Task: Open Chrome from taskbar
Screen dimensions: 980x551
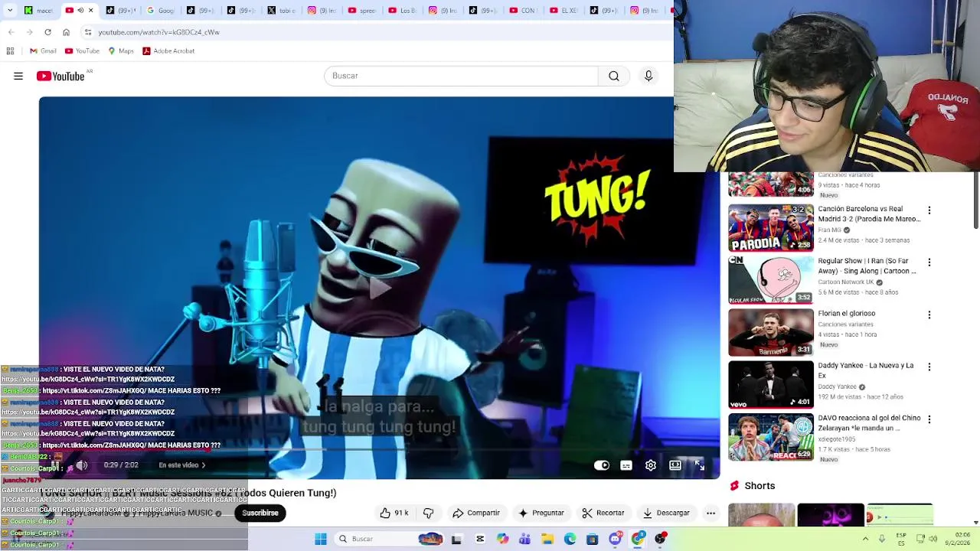Action: [x=638, y=539]
